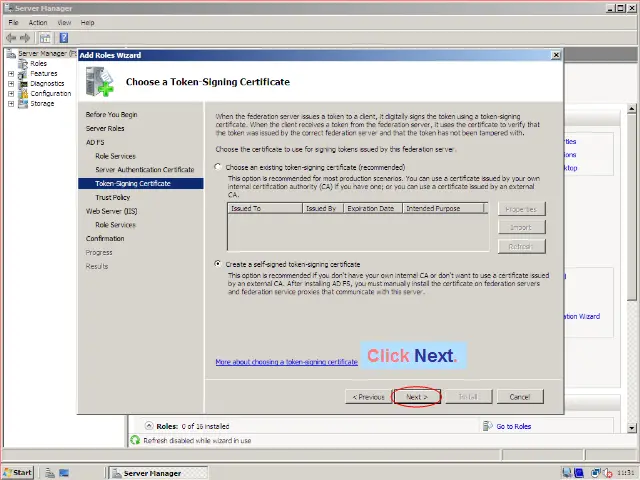Open the Help menu
640x480 pixels.
pos(87,22)
